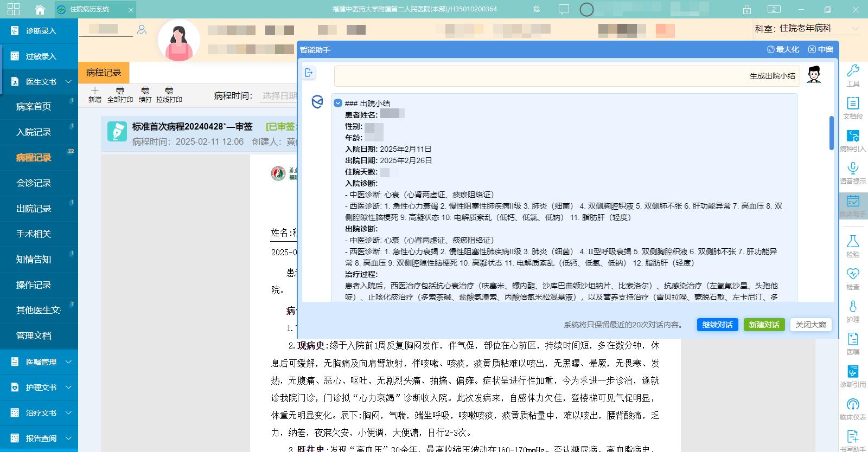
Task: Click the 继续对话 button
Action: [x=717, y=325]
